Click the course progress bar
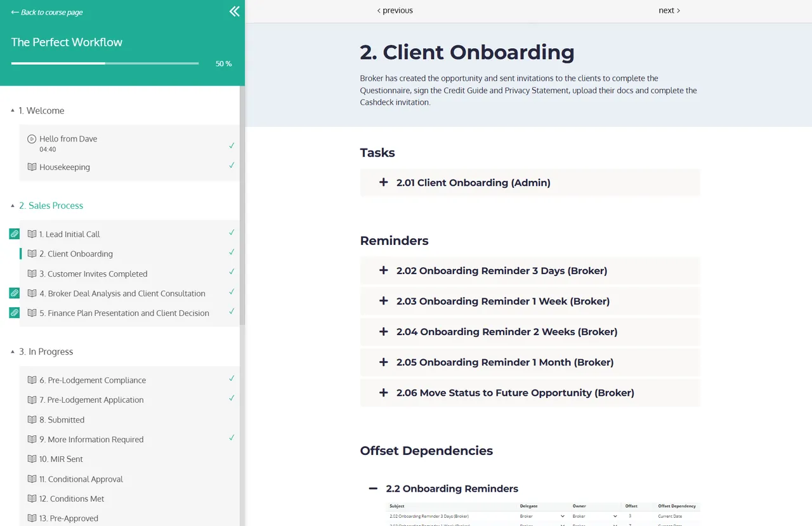The height and width of the screenshot is (526, 812). (x=105, y=63)
